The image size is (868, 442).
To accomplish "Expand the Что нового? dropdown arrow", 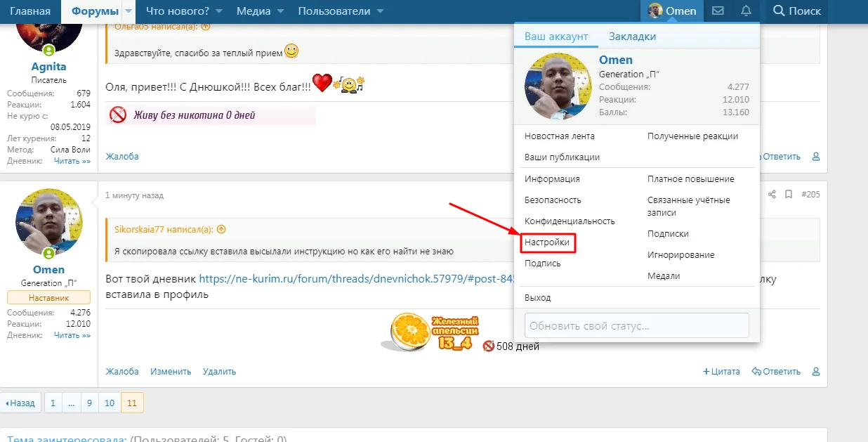I will click(219, 11).
